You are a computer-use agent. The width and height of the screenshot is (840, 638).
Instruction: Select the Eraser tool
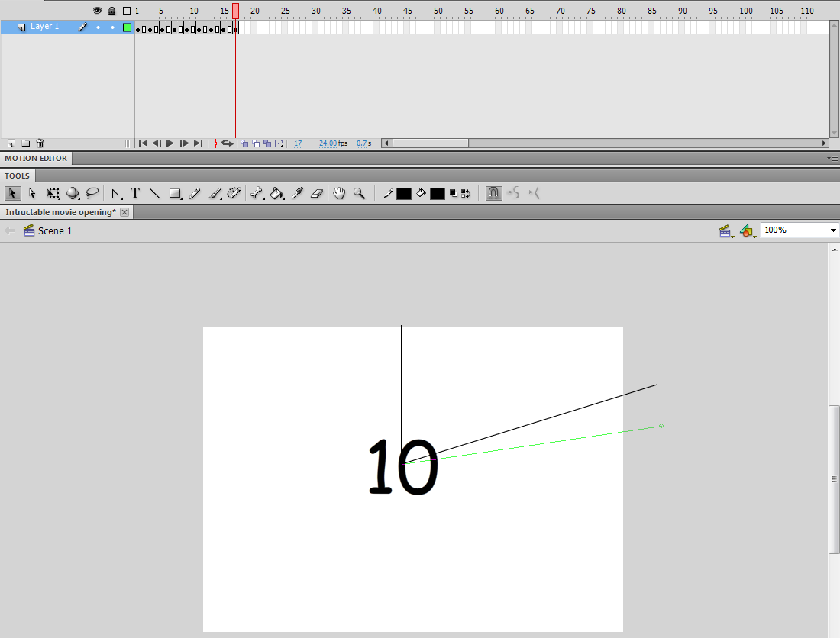(x=317, y=193)
